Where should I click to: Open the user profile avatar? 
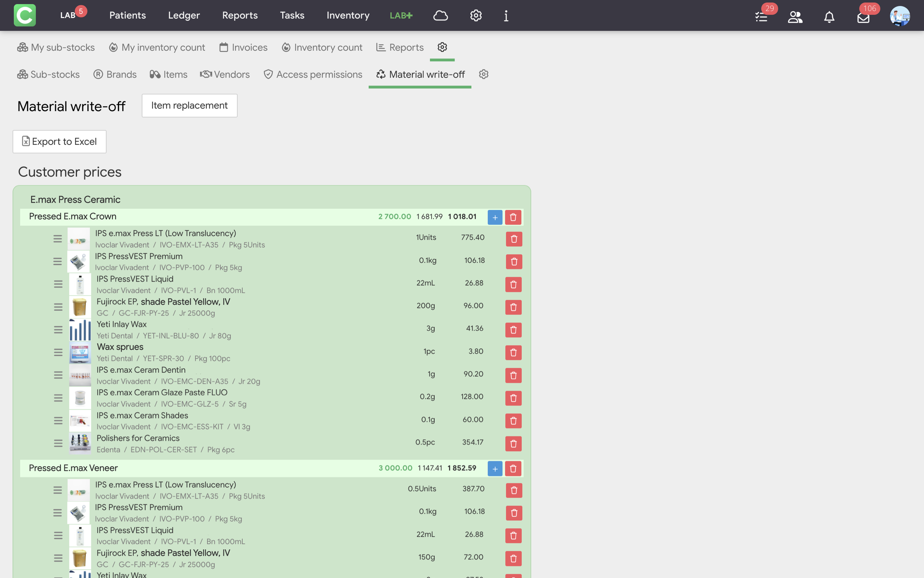(x=900, y=16)
